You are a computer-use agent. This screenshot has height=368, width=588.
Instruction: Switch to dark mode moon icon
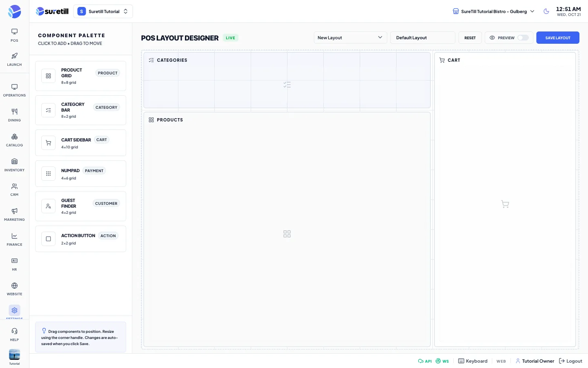[x=546, y=11]
